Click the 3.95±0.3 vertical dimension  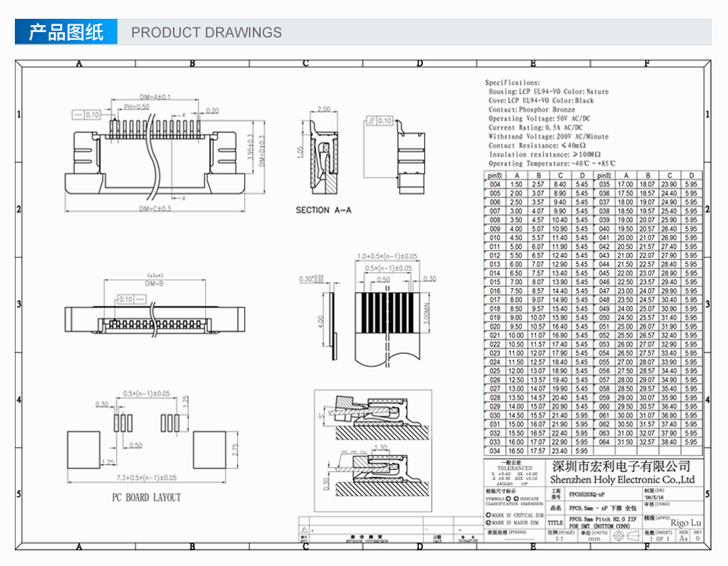[250, 147]
